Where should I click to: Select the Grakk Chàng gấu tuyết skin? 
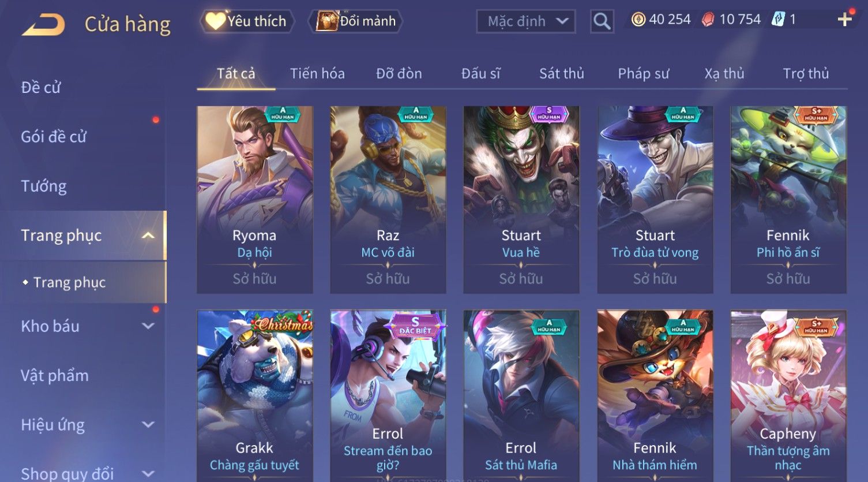click(254, 396)
